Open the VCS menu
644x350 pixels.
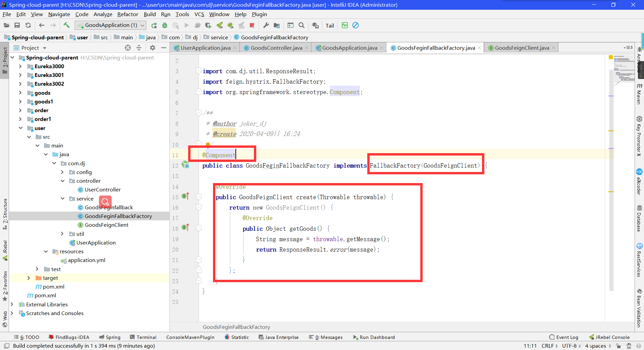(x=199, y=14)
